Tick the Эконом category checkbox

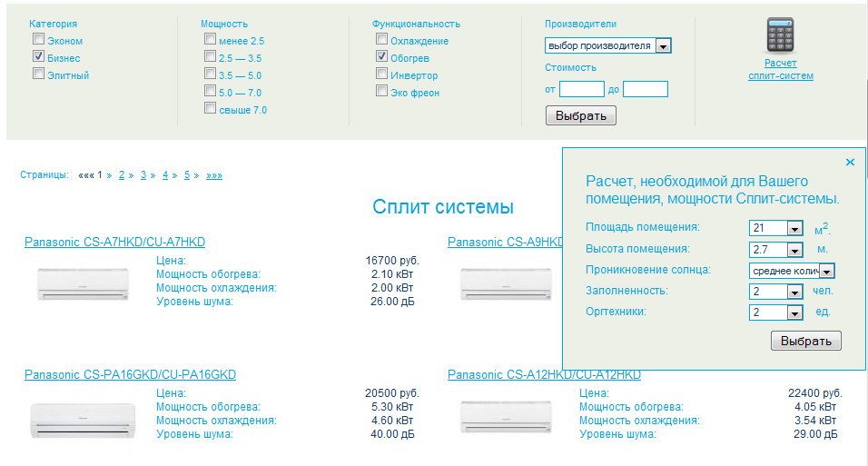pos(38,39)
